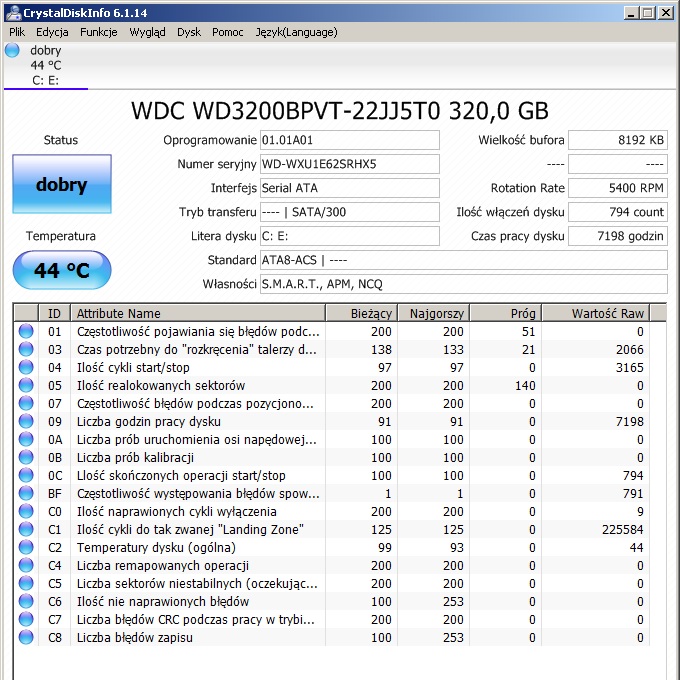
Task: Select row 'Ilość nie naprawionych błędów'
Action: point(332,601)
